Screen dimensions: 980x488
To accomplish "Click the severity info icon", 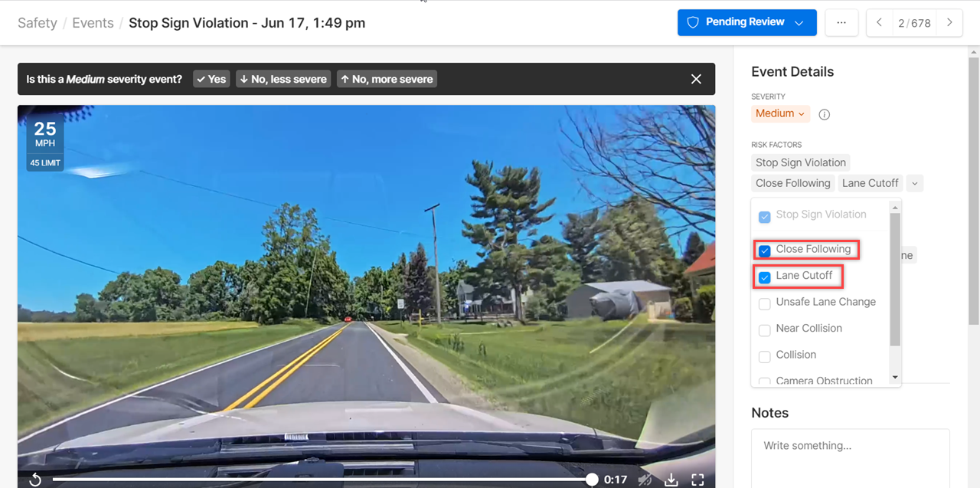I will [825, 114].
